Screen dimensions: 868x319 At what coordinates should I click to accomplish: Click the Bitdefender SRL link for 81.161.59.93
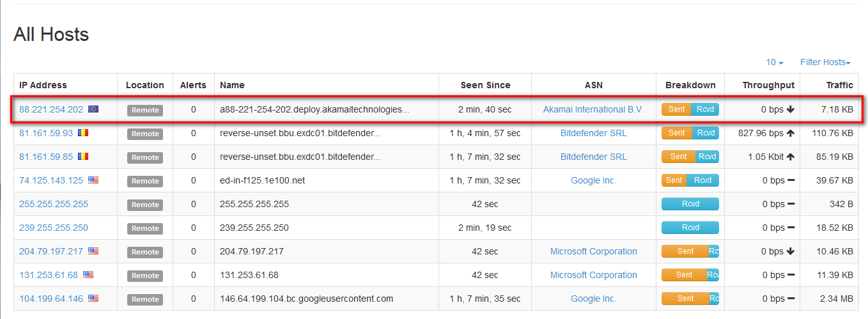[593, 133]
